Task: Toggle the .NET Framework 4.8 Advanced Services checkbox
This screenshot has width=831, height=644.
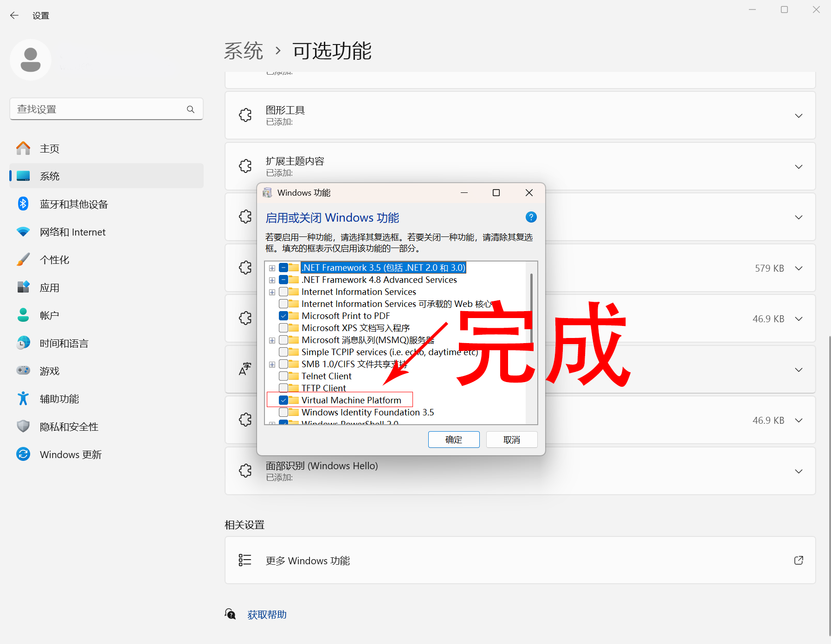Action: (x=283, y=280)
